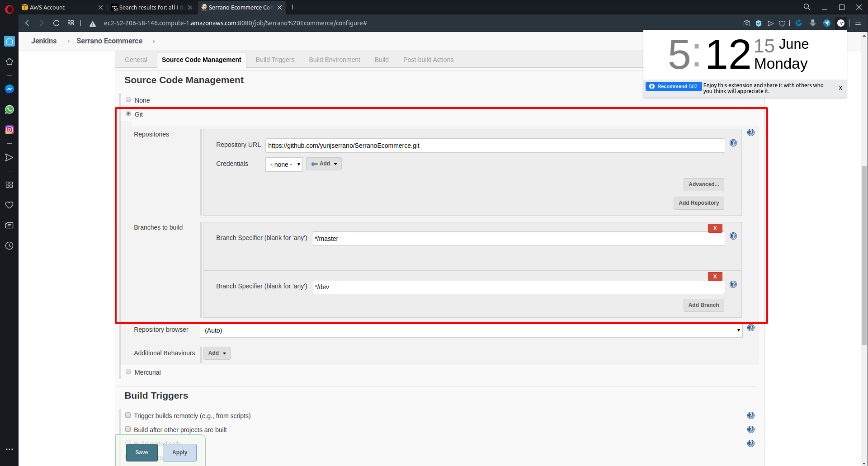The width and height of the screenshot is (868, 466).
Task: Show help for the */master branch specifier
Action: (x=733, y=236)
